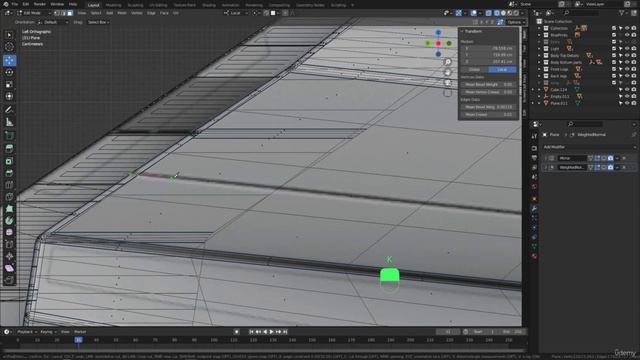Click viewport zoom magnifier gizmo
Viewport: 640px width, 360px height.
coord(448,62)
